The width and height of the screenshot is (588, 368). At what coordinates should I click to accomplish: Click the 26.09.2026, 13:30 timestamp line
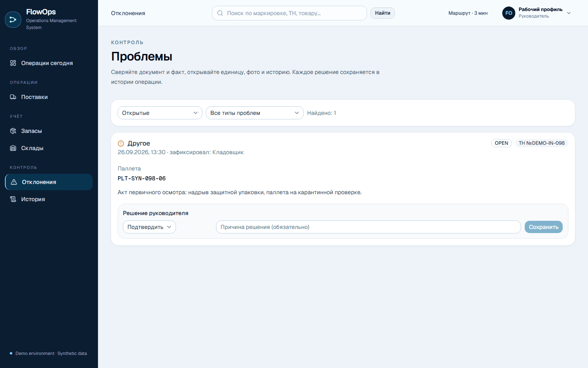180,152
